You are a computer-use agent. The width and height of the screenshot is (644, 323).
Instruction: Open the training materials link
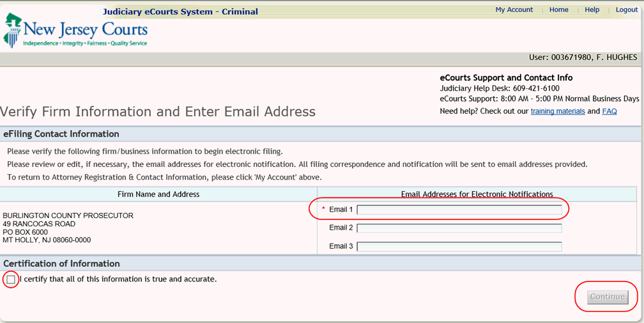[x=557, y=111]
